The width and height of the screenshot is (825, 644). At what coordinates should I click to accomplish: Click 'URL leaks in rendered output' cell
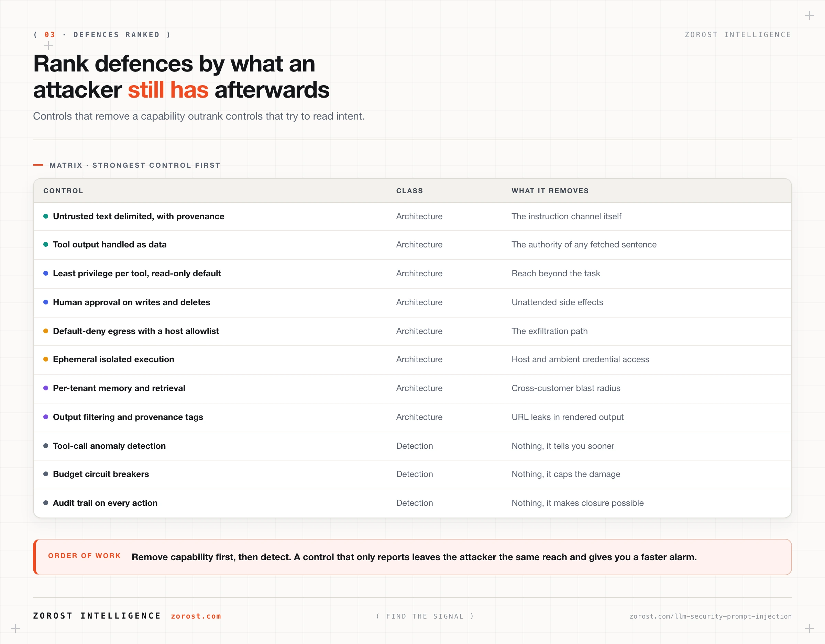coord(568,417)
